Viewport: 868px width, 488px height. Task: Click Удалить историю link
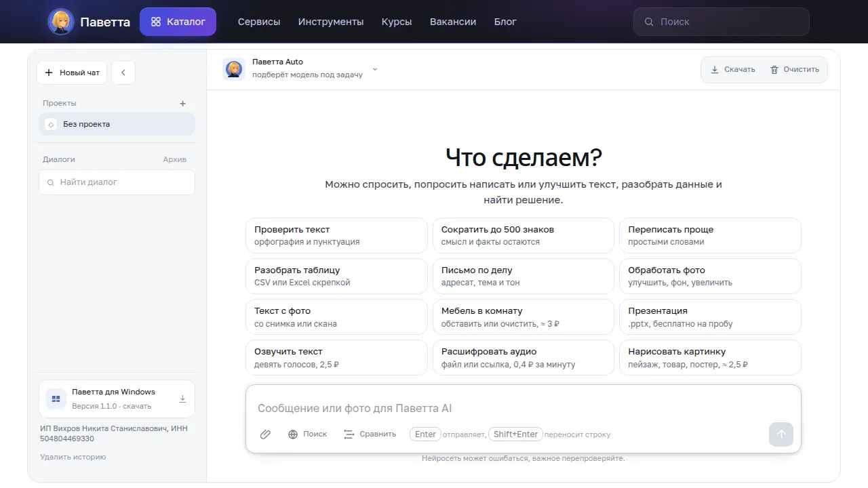pos(73,457)
